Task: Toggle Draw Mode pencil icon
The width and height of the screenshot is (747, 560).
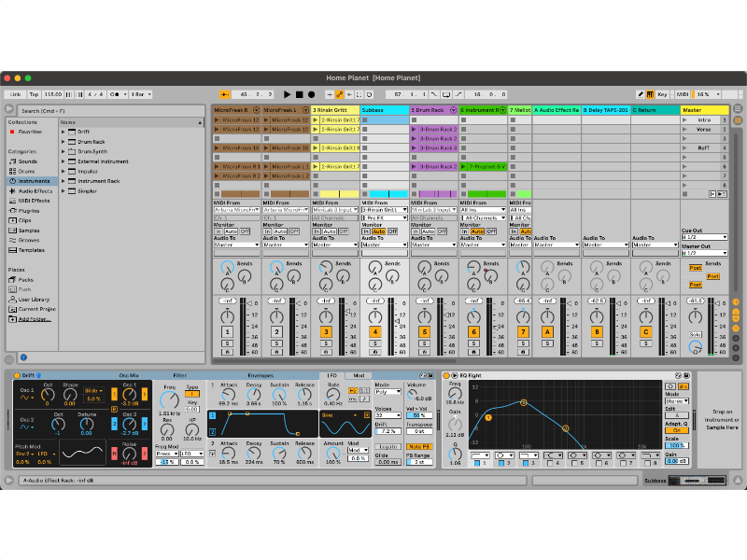Action: (x=641, y=94)
